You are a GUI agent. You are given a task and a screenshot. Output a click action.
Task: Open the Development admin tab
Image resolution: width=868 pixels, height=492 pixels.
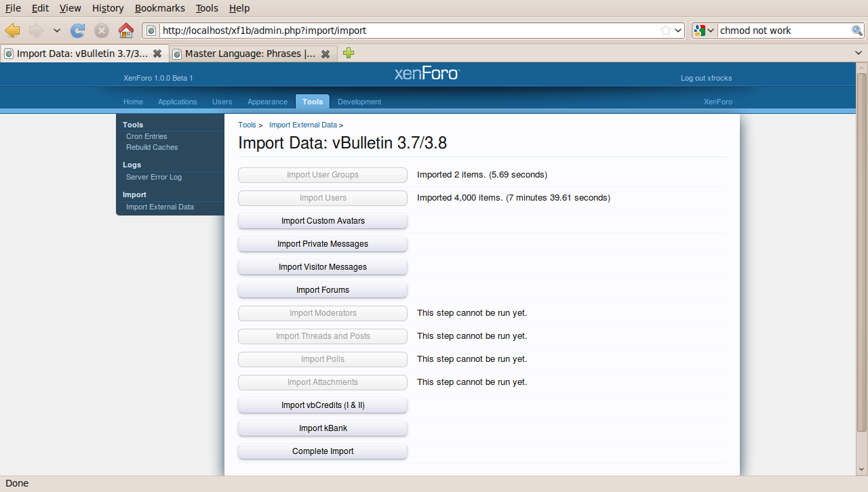click(359, 102)
